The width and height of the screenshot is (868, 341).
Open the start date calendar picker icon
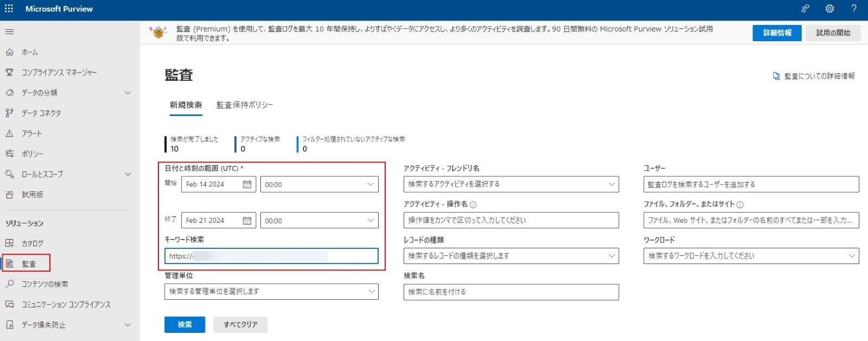coord(247,184)
